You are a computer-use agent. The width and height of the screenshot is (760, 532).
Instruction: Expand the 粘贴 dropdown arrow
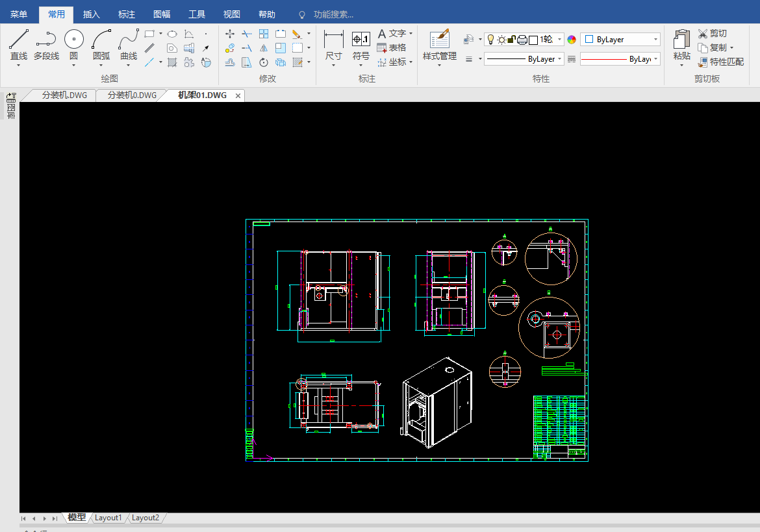[x=682, y=65]
